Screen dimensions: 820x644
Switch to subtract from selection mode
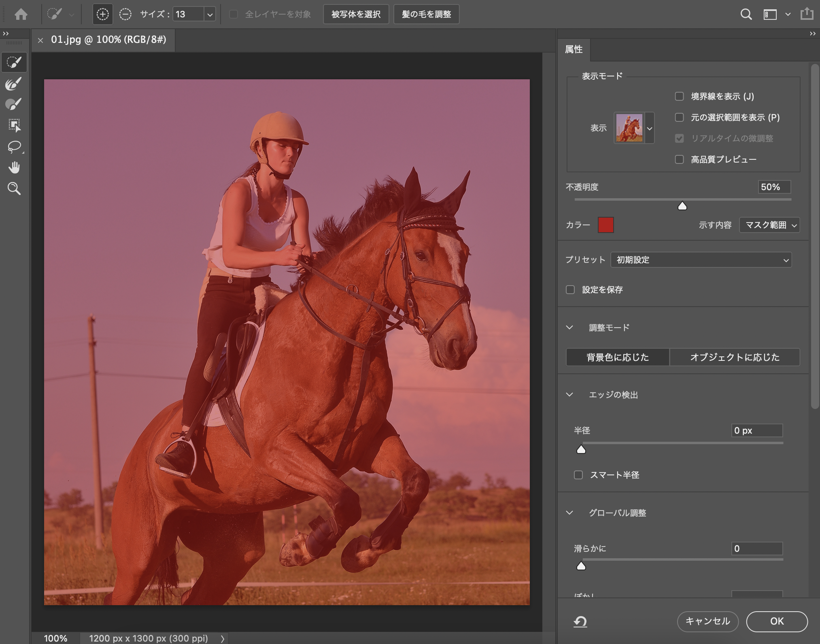click(125, 15)
